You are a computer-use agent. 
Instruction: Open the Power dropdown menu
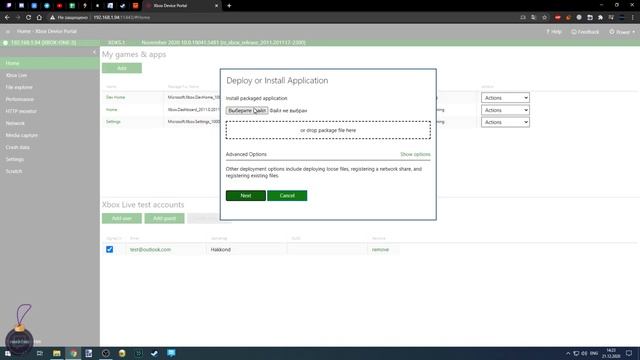click(x=622, y=31)
